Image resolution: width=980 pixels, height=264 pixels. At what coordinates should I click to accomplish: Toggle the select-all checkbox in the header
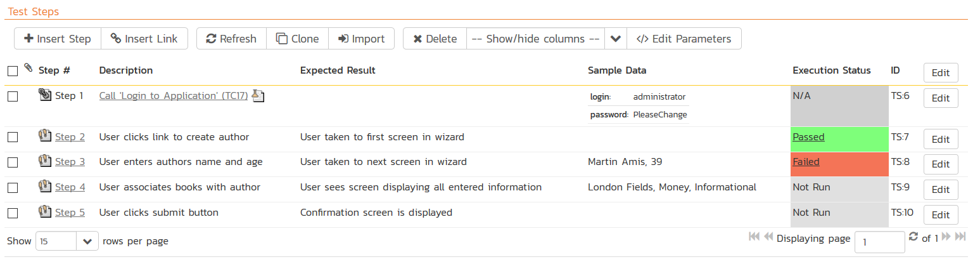click(x=13, y=71)
